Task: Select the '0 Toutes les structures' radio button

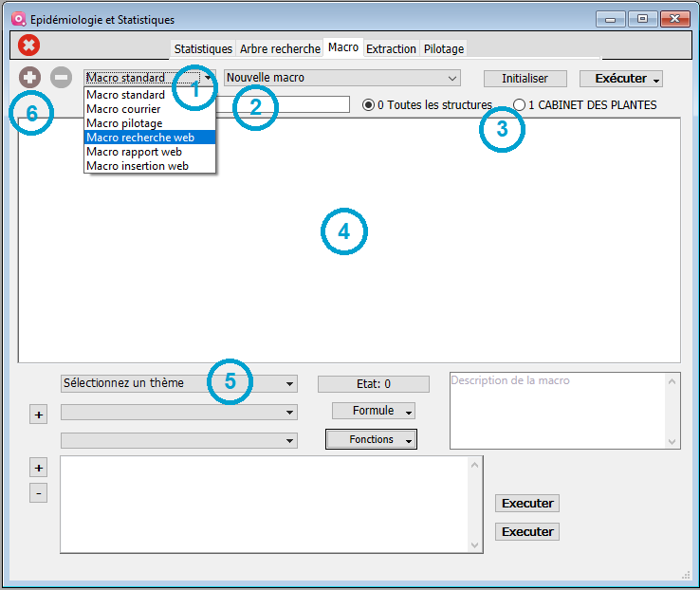Action: 369,105
